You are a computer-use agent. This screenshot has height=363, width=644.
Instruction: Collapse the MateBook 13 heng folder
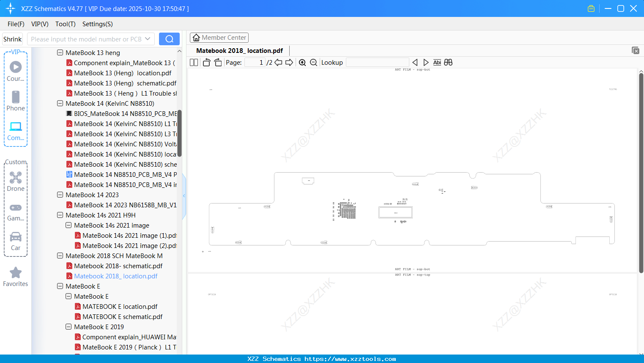(x=60, y=53)
